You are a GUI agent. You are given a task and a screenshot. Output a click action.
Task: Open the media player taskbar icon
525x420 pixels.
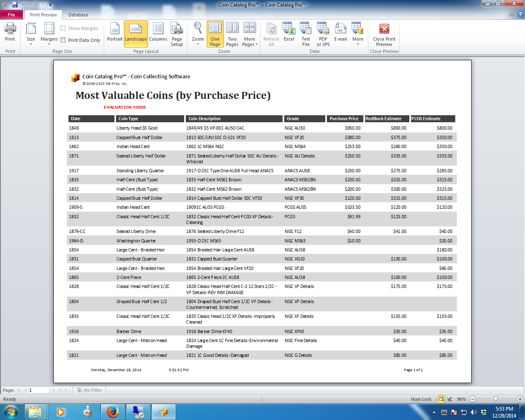pyautogui.click(x=61, y=412)
